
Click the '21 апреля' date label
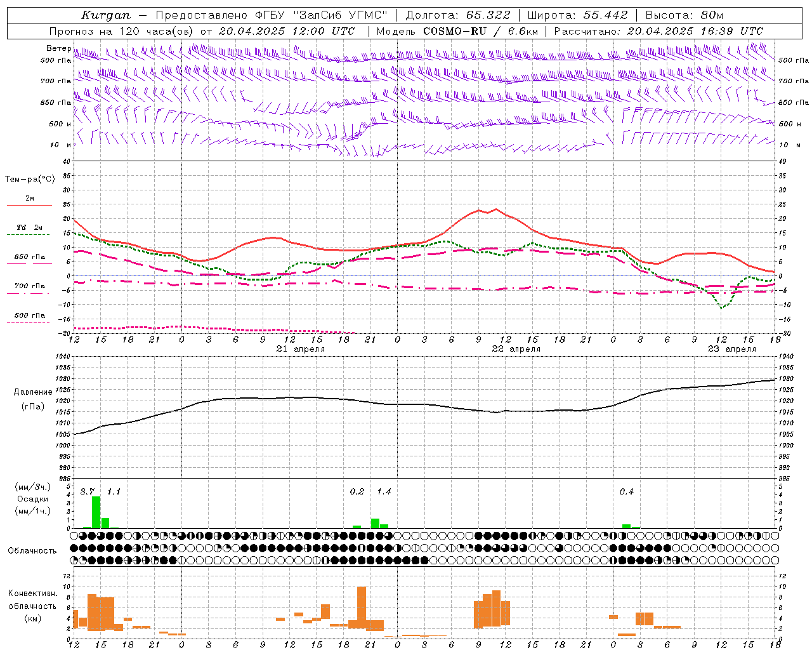(x=301, y=349)
